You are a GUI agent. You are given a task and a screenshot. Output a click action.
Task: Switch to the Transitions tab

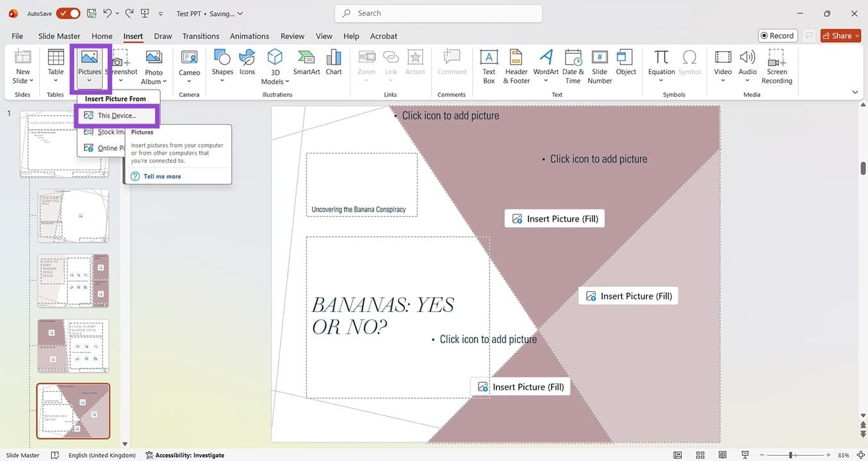click(201, 36)
